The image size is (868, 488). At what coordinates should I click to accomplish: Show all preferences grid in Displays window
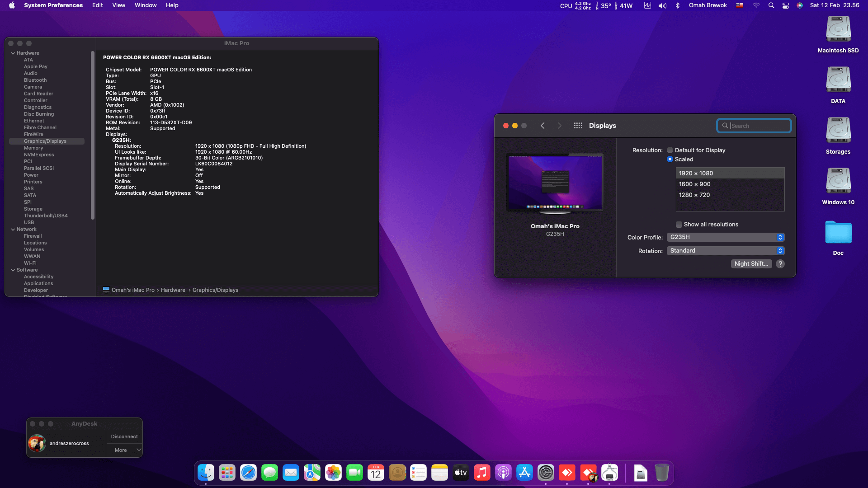tap(578, 126)
